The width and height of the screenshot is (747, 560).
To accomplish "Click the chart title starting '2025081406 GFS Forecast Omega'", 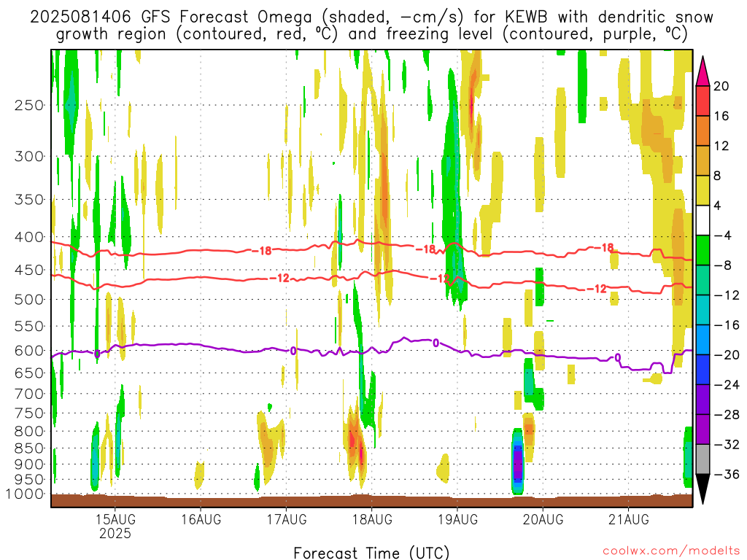I will [x=371, y=26].
